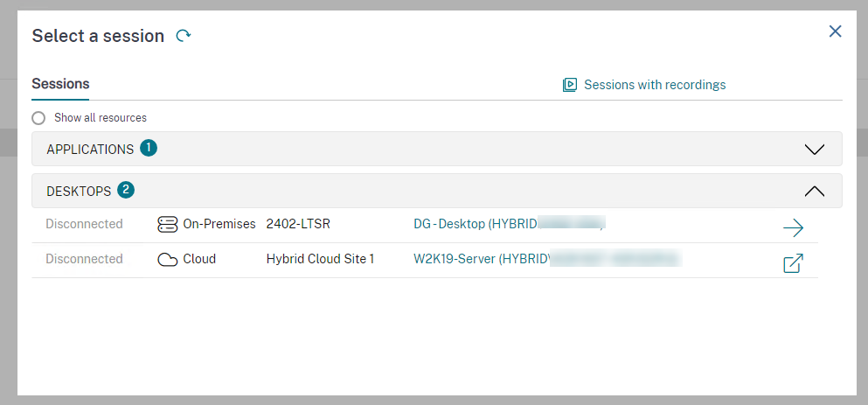Click Disconnected status of On-Premises session
This screenshot has height=405, width=868.
84,224
